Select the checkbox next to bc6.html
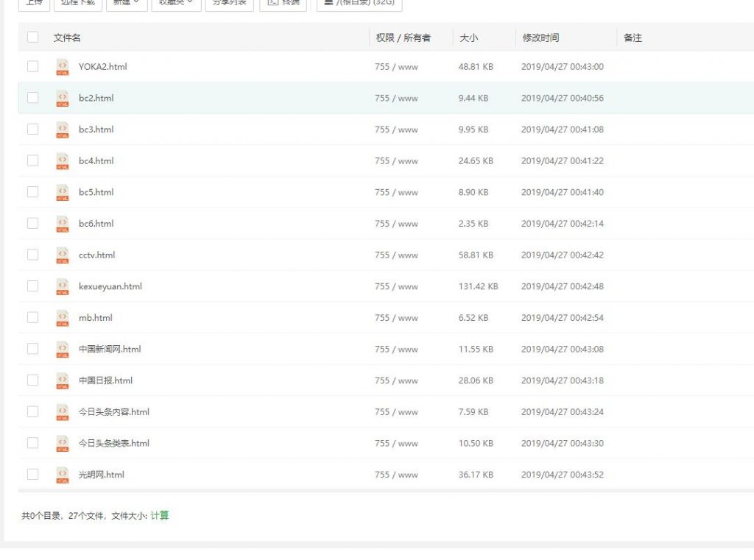 tap(32, 224)
